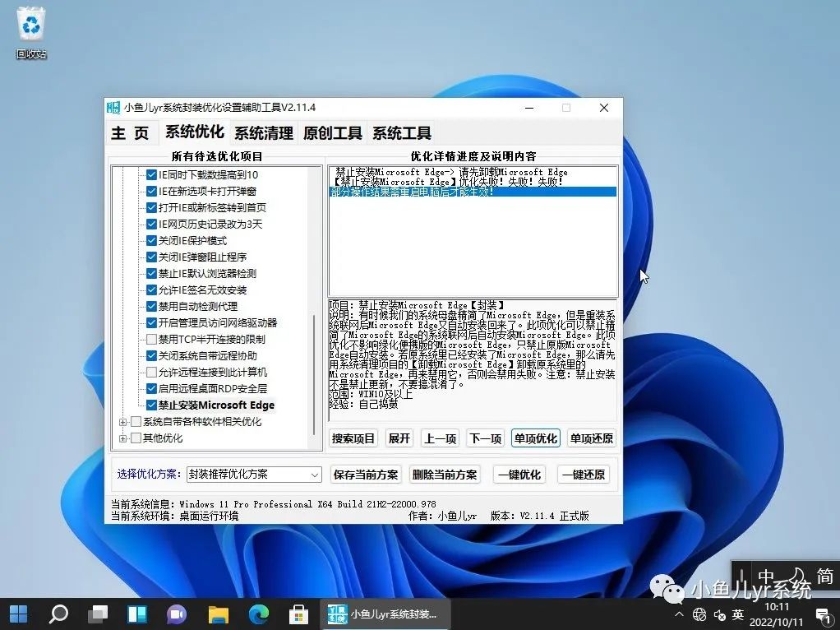The image size is (840, 630).
Task: Open the Widgets taskbar icon
Action: click(138, 614)
